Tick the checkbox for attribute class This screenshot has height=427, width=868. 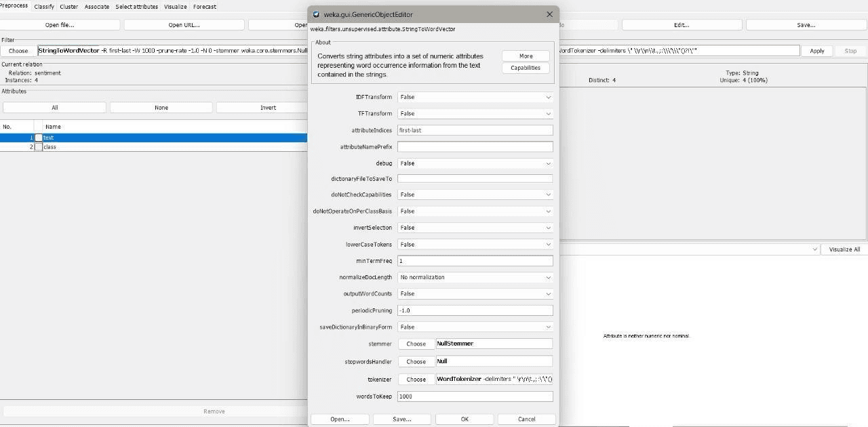(39, 147)
